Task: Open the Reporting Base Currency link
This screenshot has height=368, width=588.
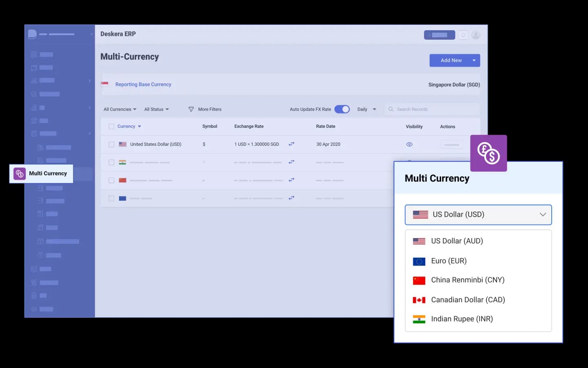Action: [143, 85]
